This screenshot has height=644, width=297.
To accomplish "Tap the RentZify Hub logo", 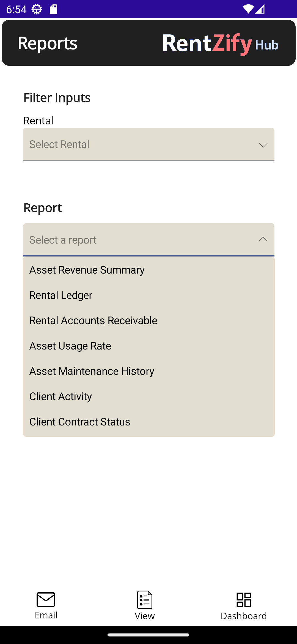I will pos(221,43).
